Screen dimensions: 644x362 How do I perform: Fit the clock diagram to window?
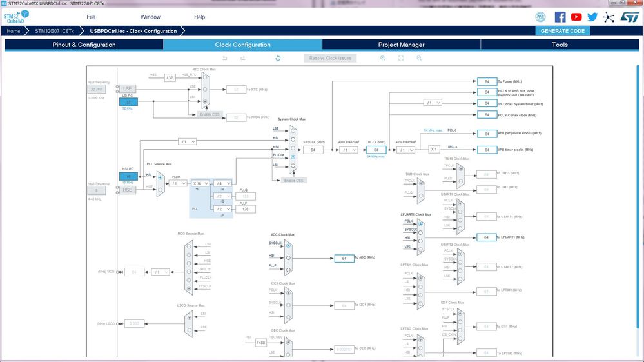[x=401, y=58]
